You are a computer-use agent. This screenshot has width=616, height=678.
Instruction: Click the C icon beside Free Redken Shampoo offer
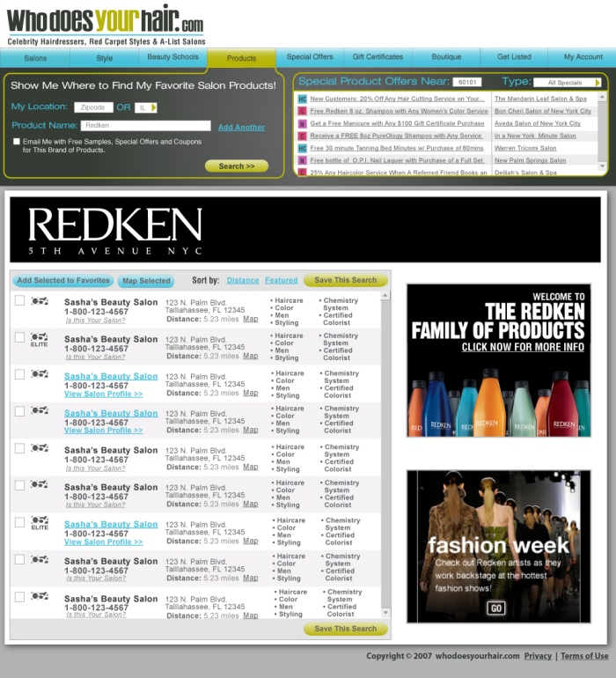(x=302, y=111)
